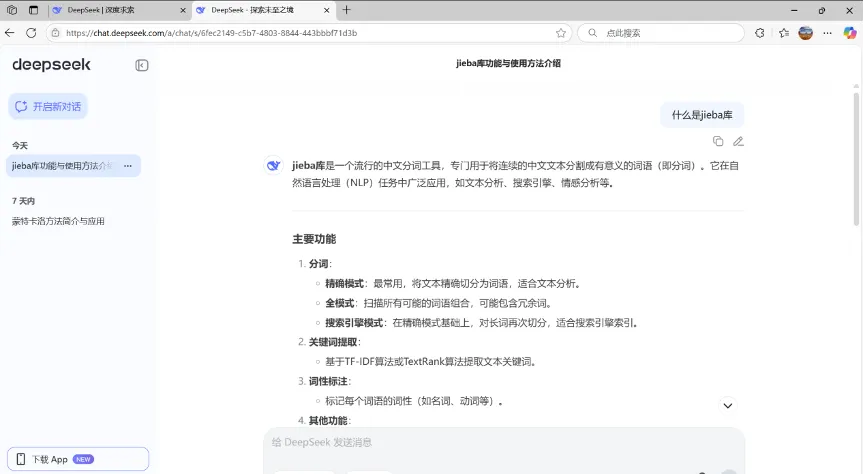Edit the user message with pencil icon
Image resolution: width=864 pixels, height=474 pixels.
pos(738,141)
